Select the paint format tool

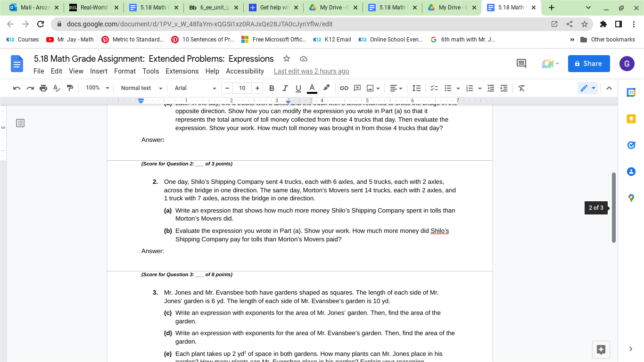click(x=69, y=88)
